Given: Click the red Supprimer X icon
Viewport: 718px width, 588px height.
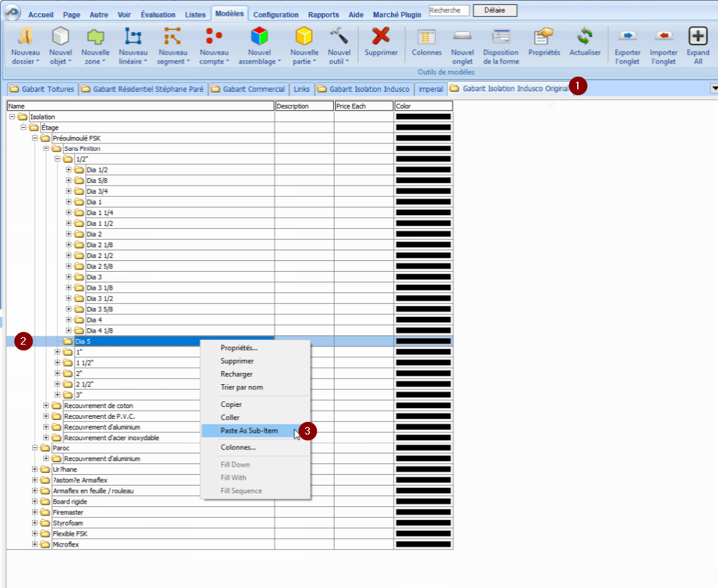Looking at the screenshot, I should click(381, 36).
